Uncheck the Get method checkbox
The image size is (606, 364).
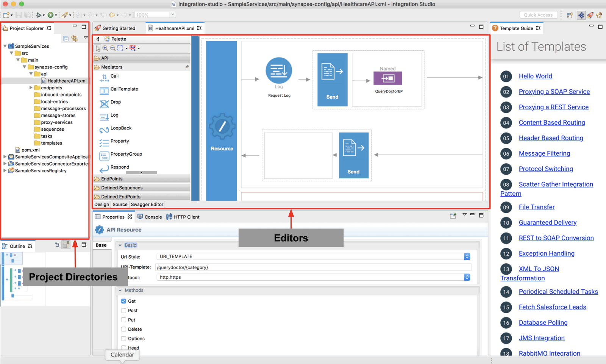click(x=123, y=301)
